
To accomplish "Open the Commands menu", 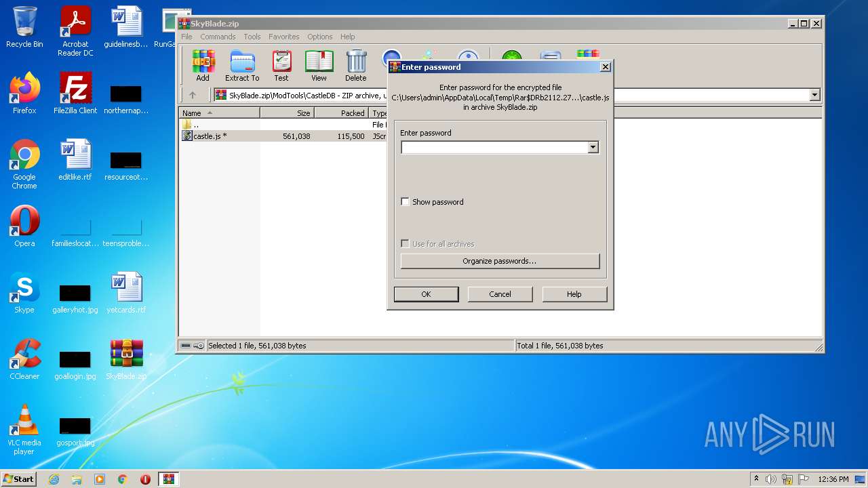I will (x=218, y=37).
